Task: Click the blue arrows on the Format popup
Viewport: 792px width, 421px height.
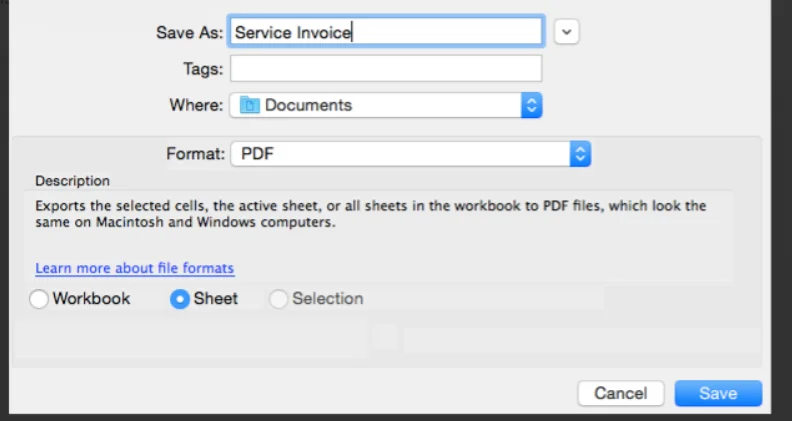Action: point(580,154)
